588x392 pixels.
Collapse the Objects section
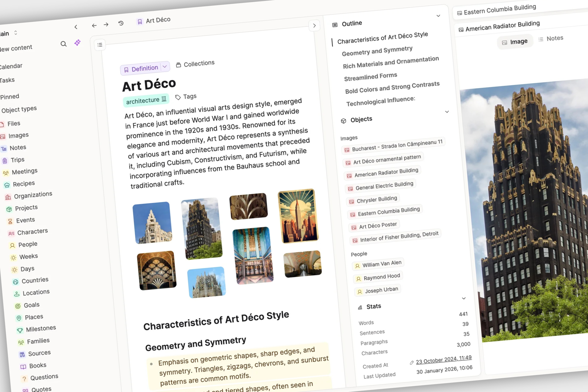(447, 112)
